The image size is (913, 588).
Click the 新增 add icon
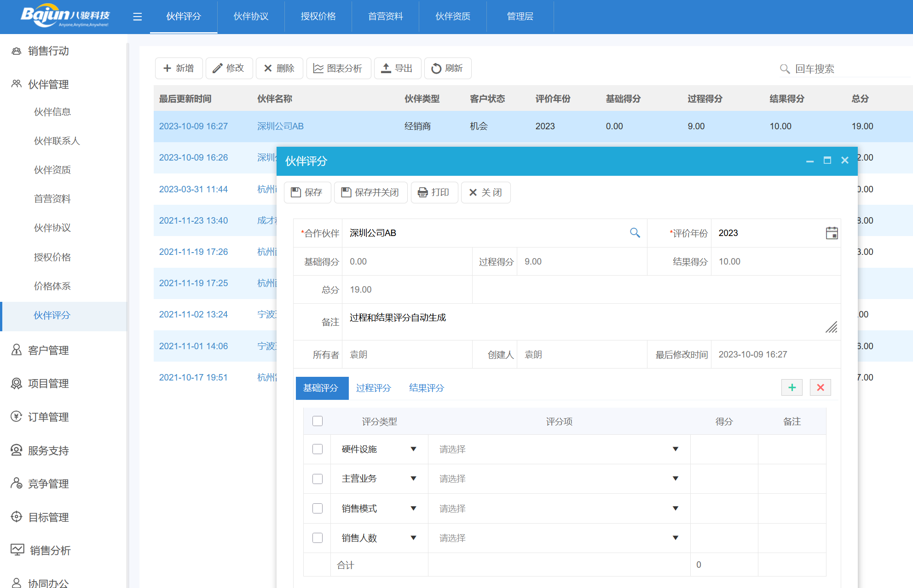click(x=168, y=68)
